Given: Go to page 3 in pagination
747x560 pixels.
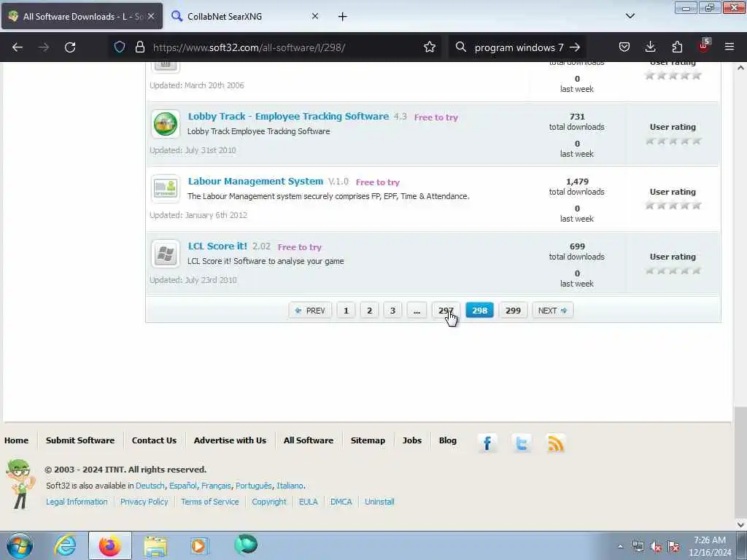Looking at the screenshot, I should (392, 311).
